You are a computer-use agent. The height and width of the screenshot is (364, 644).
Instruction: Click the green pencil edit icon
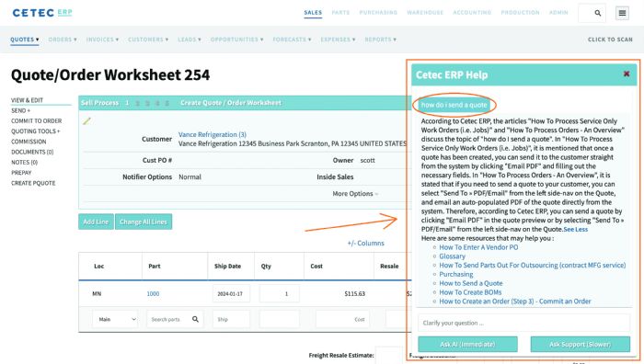(86, 121)
